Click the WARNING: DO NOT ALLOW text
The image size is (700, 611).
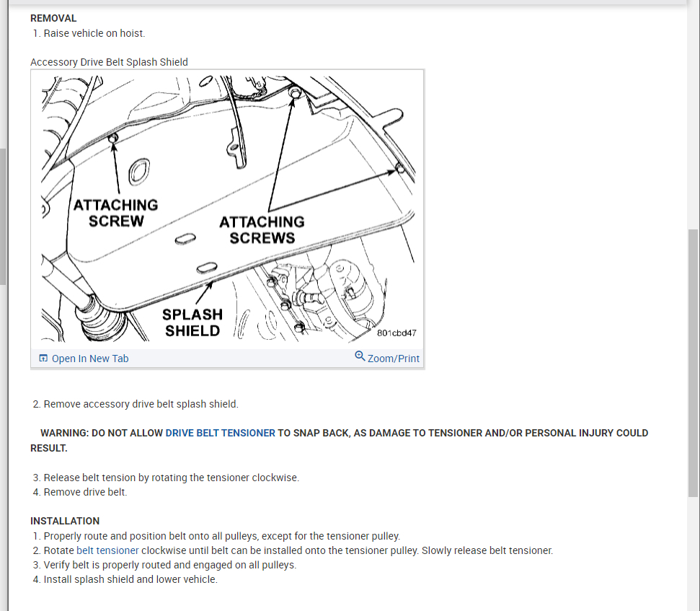click(x=102, y=433)
